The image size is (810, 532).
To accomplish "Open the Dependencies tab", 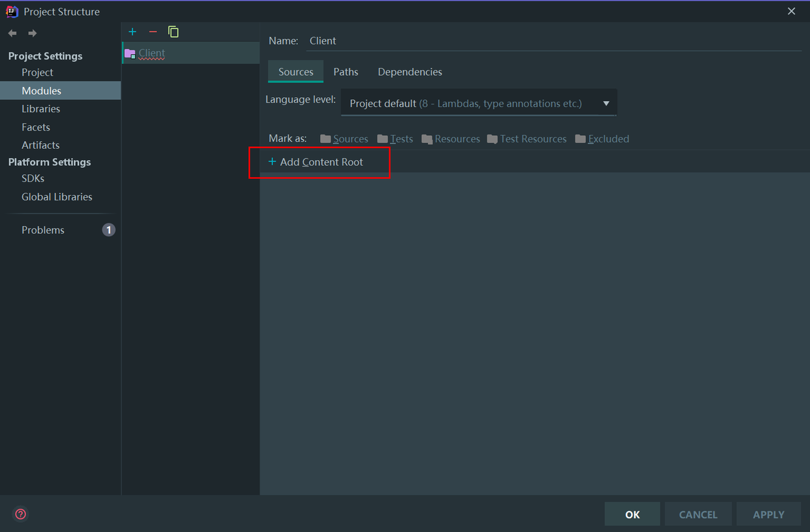I will point(410,72).
